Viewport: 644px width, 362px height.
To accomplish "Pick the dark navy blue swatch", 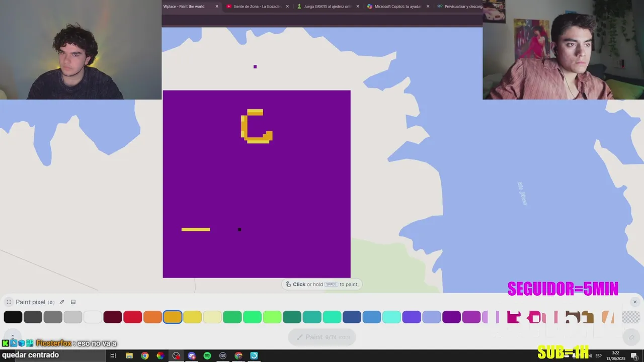I will pos(352,317).
